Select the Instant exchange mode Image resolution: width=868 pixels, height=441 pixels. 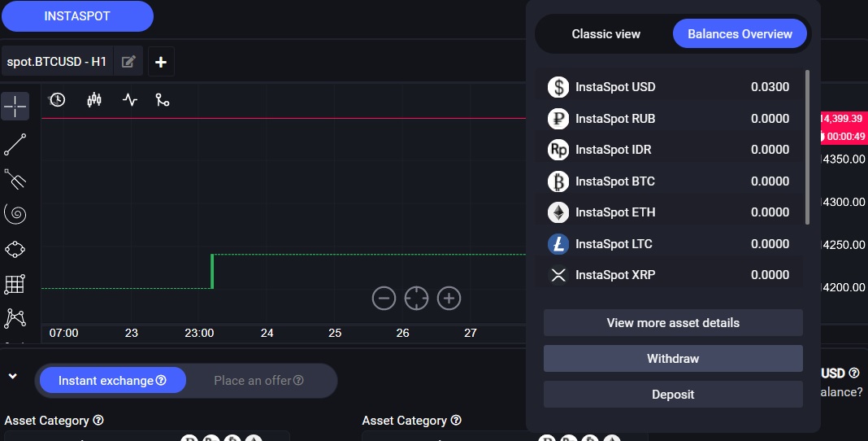pyautogui.click(x=112, y=380)
